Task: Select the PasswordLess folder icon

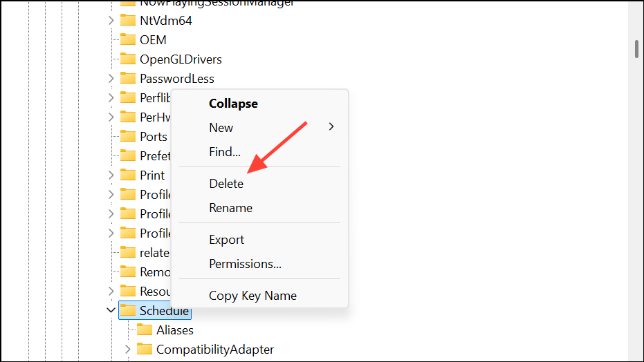Action: 128,78
